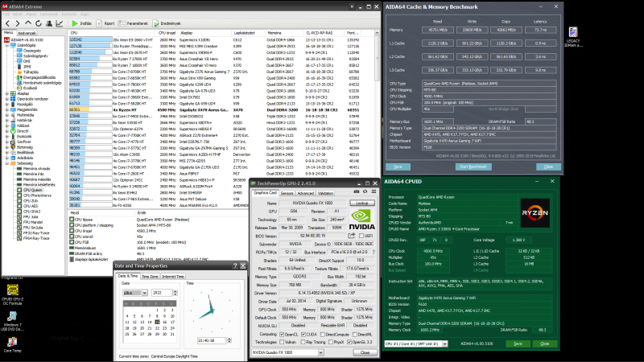
Task: Select CPU Queen benchmark in tree
Action: tap(32, 190)
